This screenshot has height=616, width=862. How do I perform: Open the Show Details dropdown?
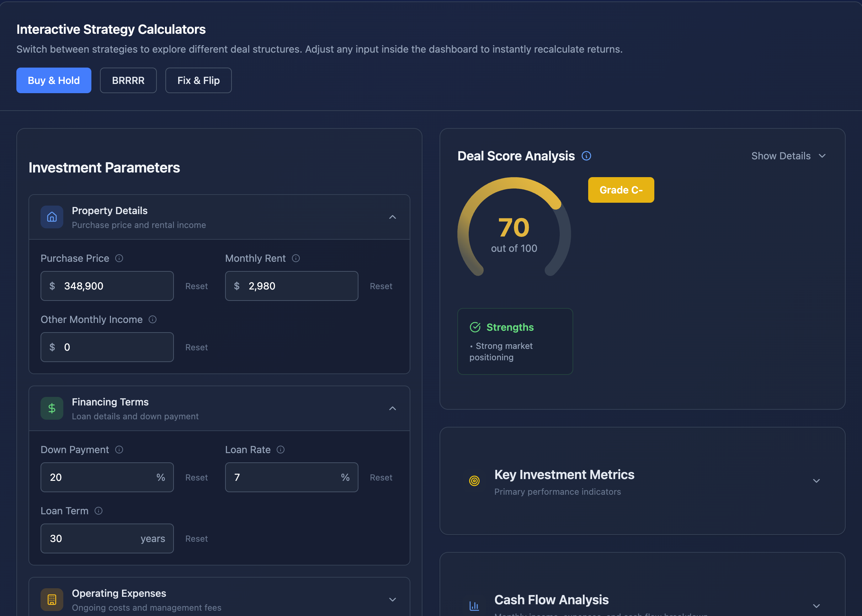(788, 156)
